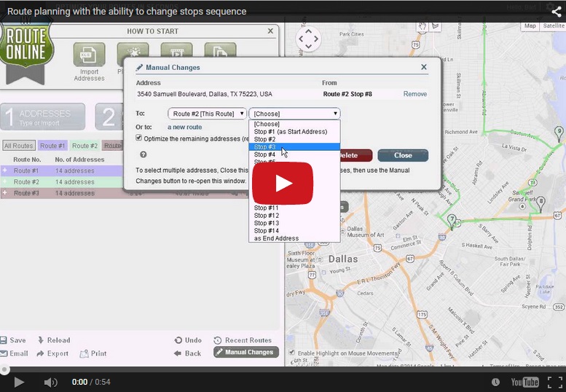Toggle Enable Highlight on Mouse Movements checkbox
The height and width of the screenshot is (392, 566).
point(291,352)
